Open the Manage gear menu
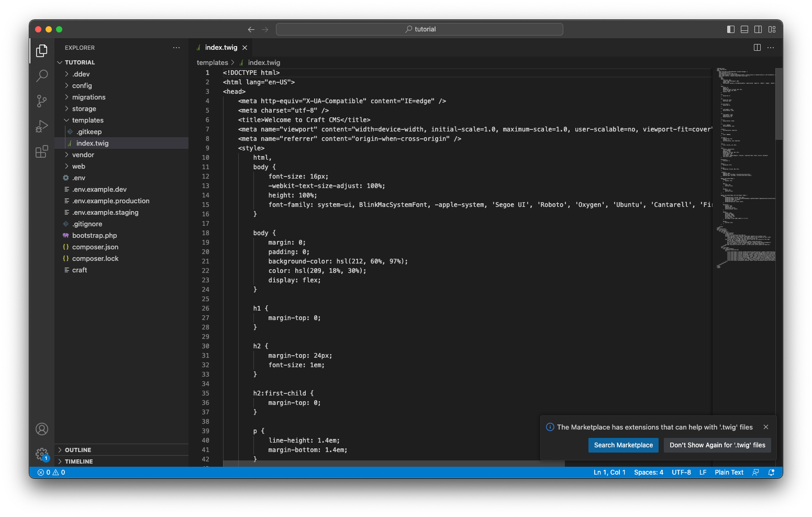Viewport: 812px width, 517px height. (42, 454)
